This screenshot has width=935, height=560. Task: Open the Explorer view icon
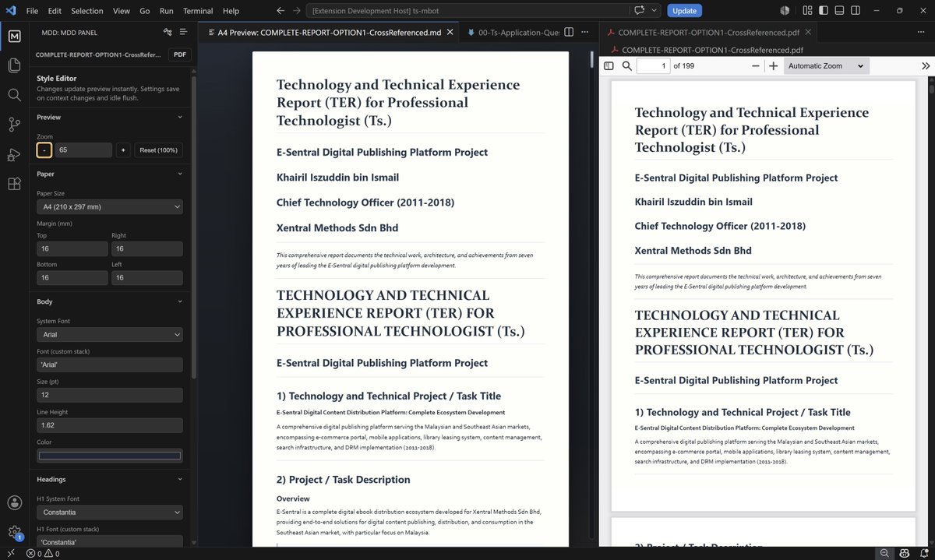14,65
